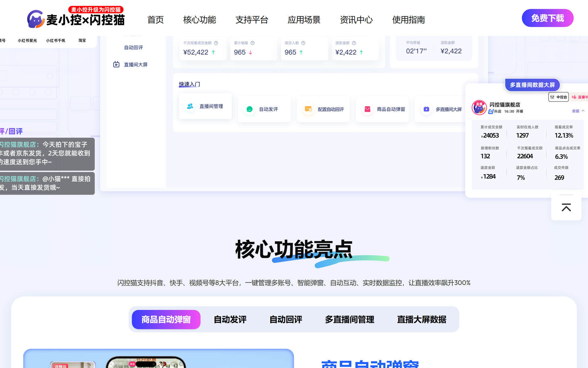Click the 直播间管理 people icon
This screenshot has height=368, width=588.
click(190, 106)
